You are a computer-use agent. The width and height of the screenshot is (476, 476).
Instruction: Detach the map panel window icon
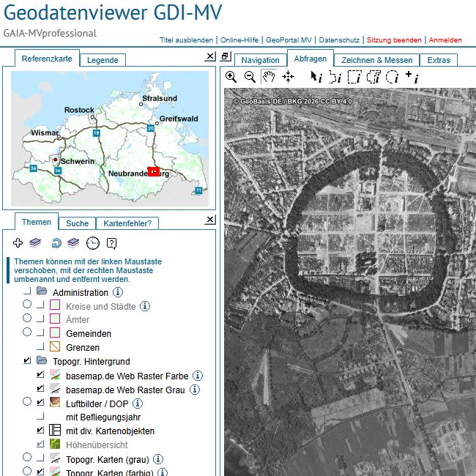(x=226, y=56)
